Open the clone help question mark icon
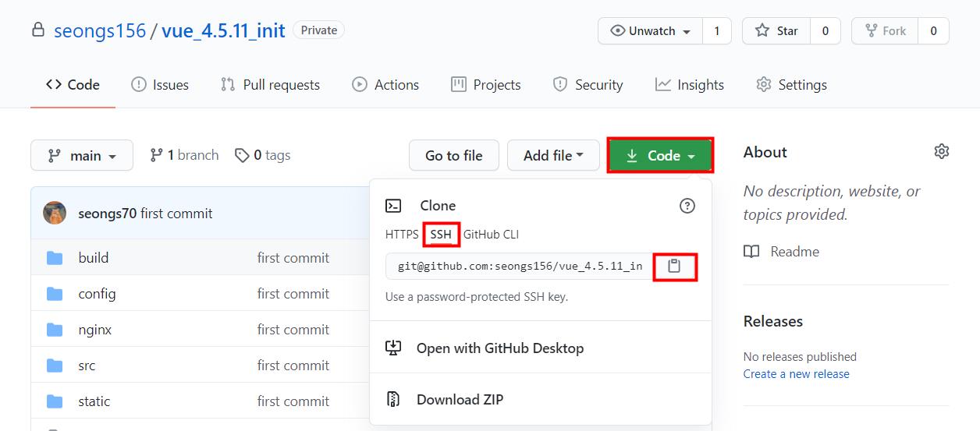The image size is (980, 431). tap(687, 206)
